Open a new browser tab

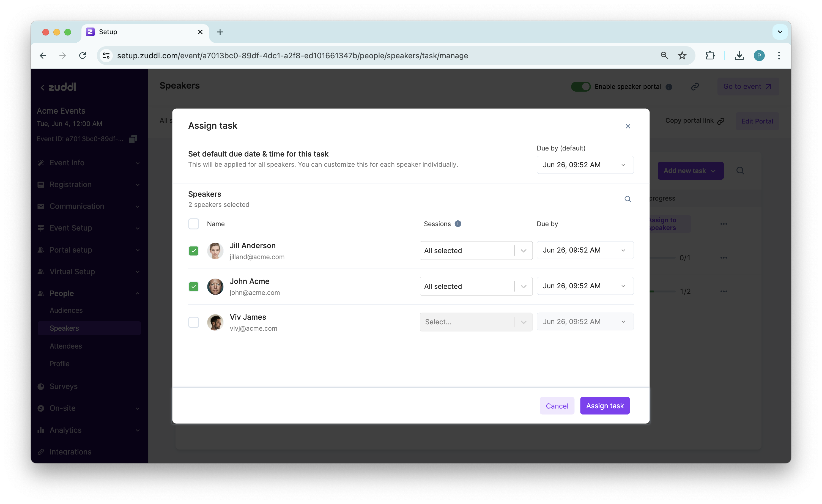(220, 32)
